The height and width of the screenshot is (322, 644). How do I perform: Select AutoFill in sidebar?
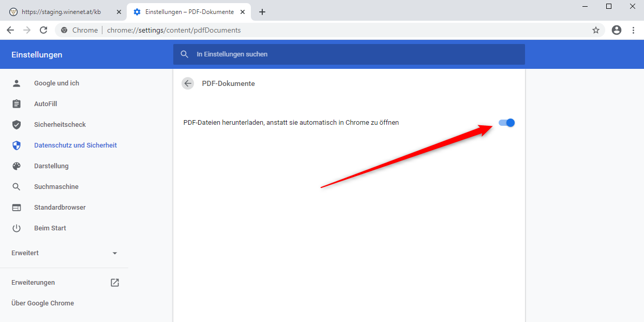[x=46, y=104]
